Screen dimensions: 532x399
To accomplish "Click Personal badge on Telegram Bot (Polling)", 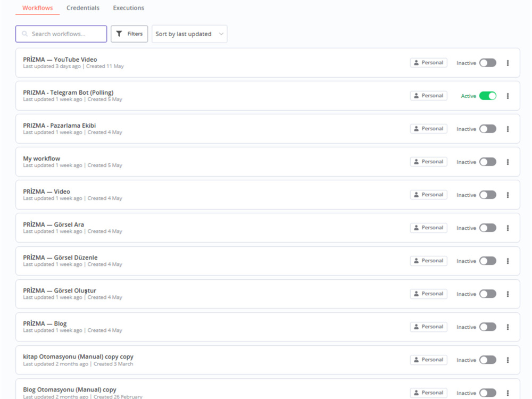I will pos(428,96).
